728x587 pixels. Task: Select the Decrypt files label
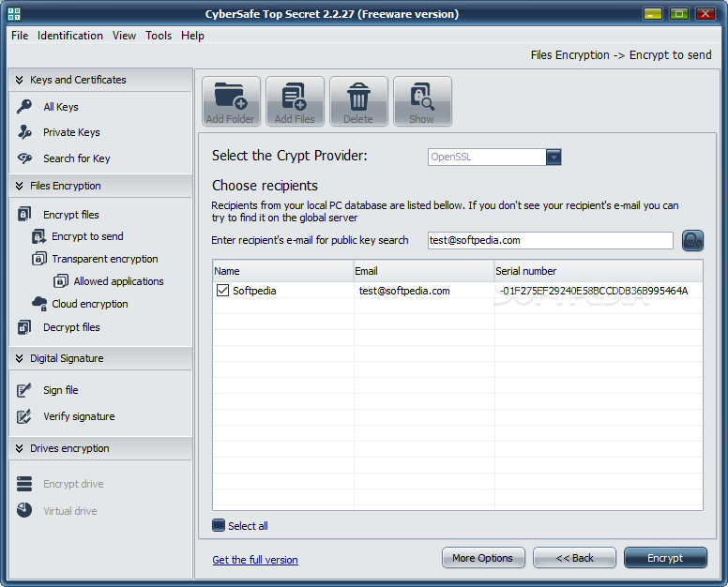(71, 327)
